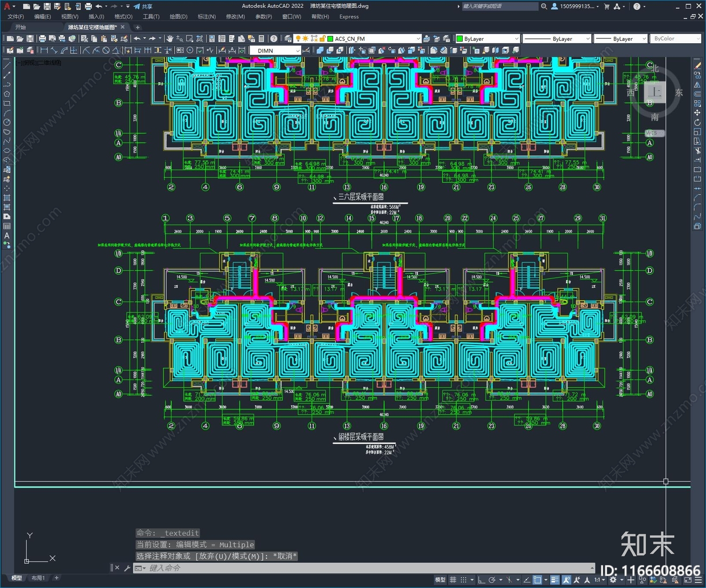Screen dimensions: 706x588
Task: Click the 共享 share button
Action: click(147, 6)
